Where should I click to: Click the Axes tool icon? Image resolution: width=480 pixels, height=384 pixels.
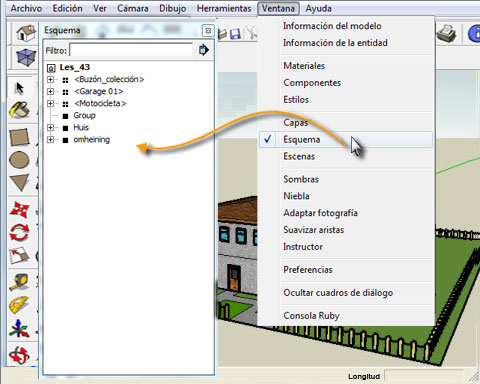[x=19, y=328]
